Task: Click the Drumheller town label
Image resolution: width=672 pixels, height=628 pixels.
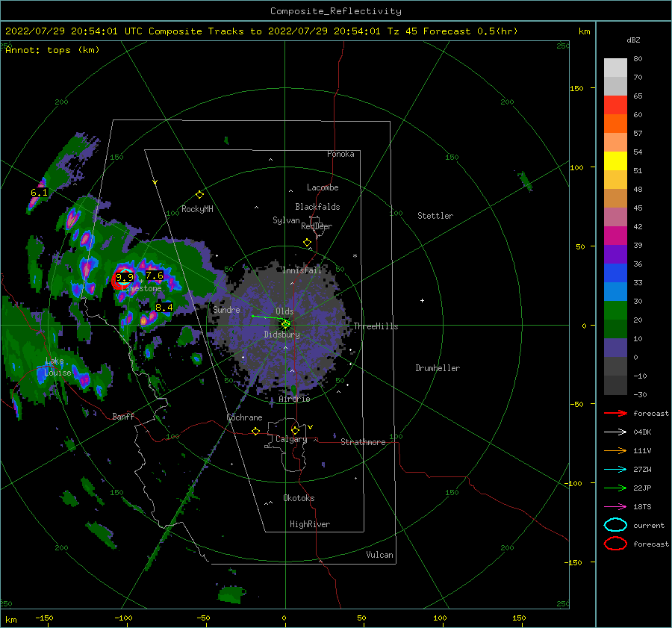Action: coord(438,368)
